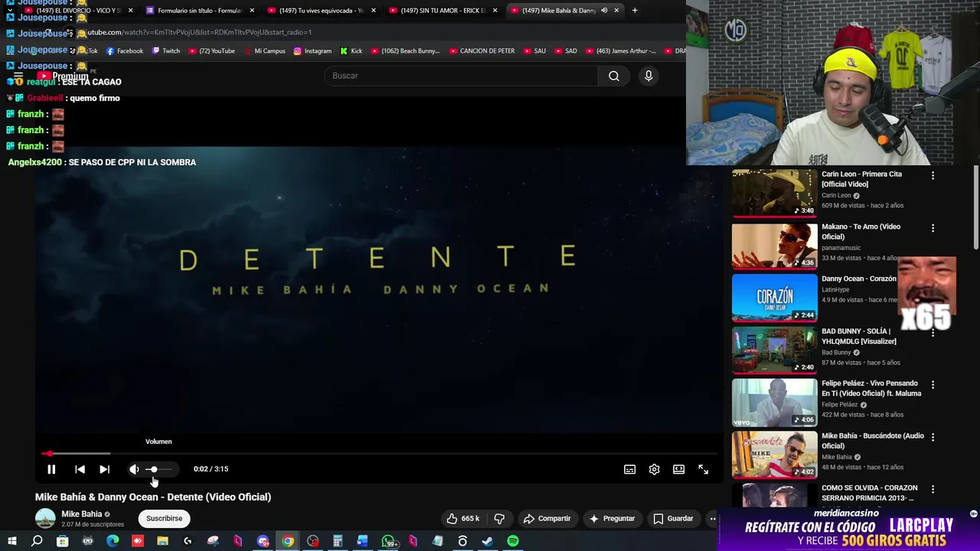Open the Mike Bahia channel name link
This screenshot has height=551, width=980.
pos(82,514)
